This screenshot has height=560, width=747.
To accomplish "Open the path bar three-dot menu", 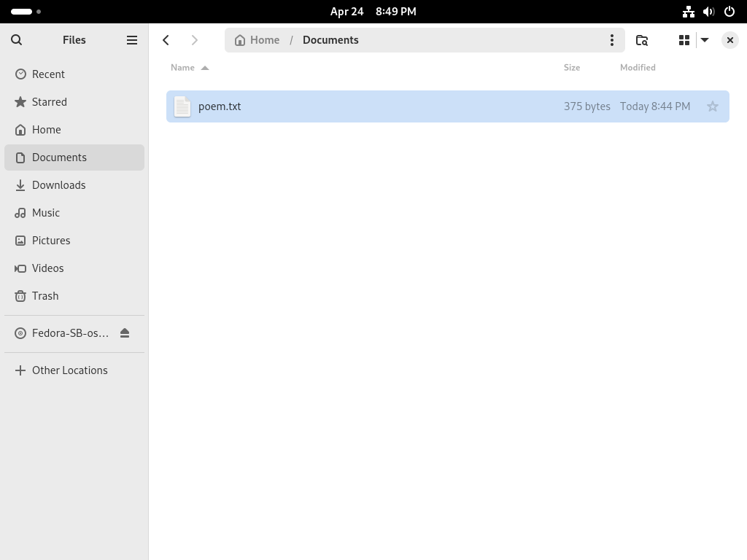I will point(612,40).
